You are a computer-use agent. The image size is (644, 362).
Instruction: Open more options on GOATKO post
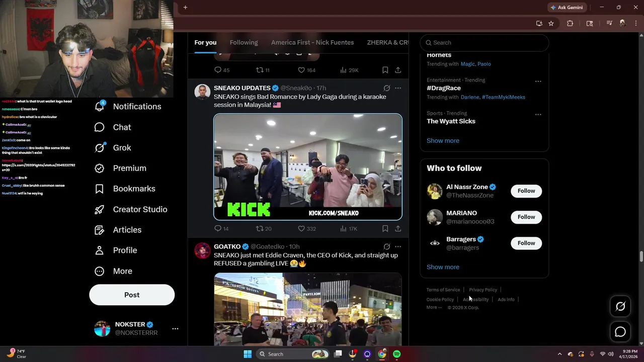[398, 246]
